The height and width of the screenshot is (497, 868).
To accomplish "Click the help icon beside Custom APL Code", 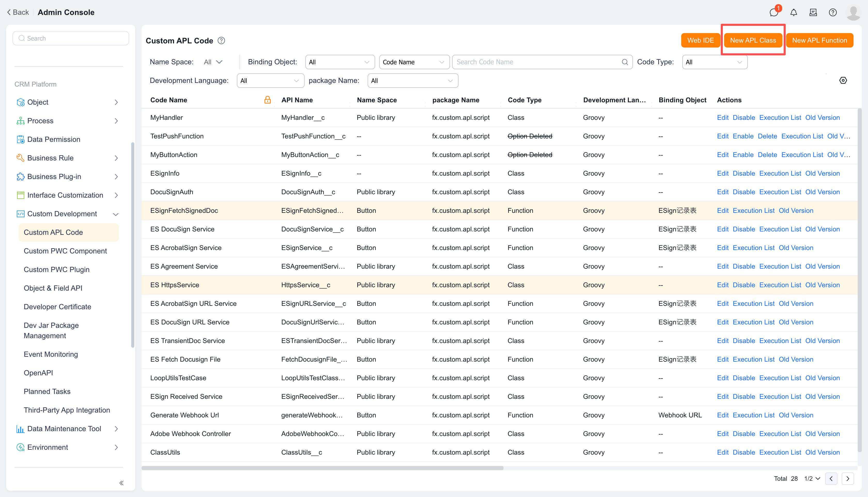I will point(221,41).
